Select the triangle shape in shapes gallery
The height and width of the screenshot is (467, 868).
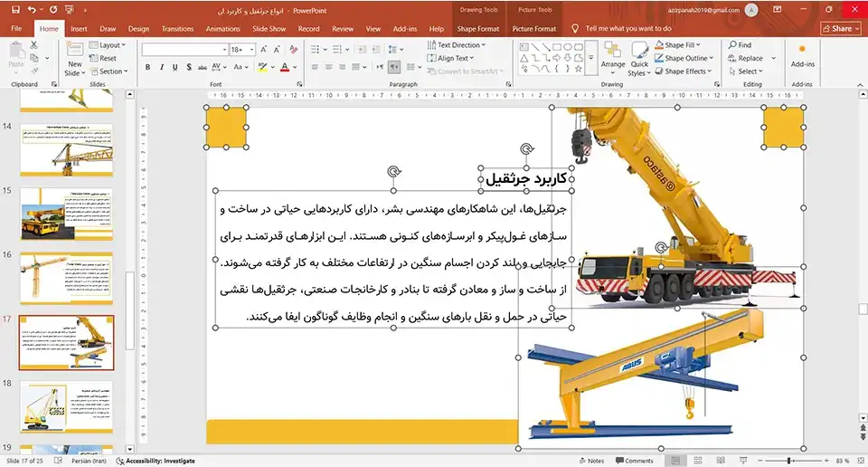(x=524, y=58)
